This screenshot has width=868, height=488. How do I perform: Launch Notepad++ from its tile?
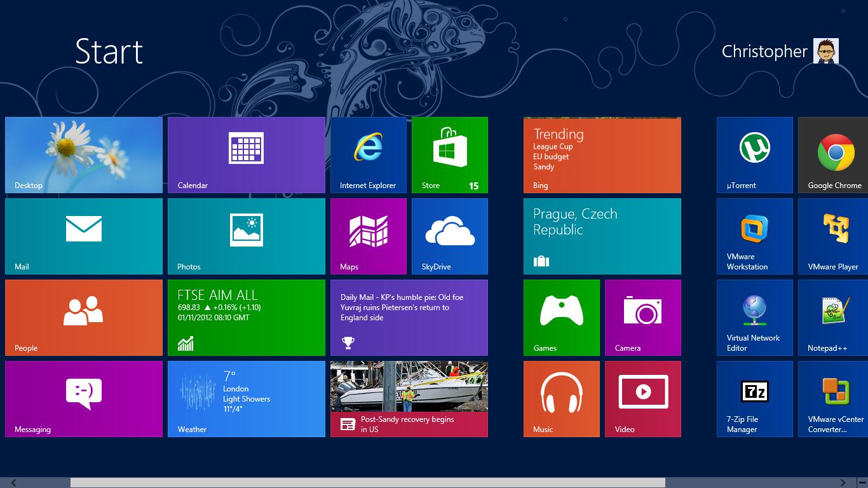[x=833, y=318]
